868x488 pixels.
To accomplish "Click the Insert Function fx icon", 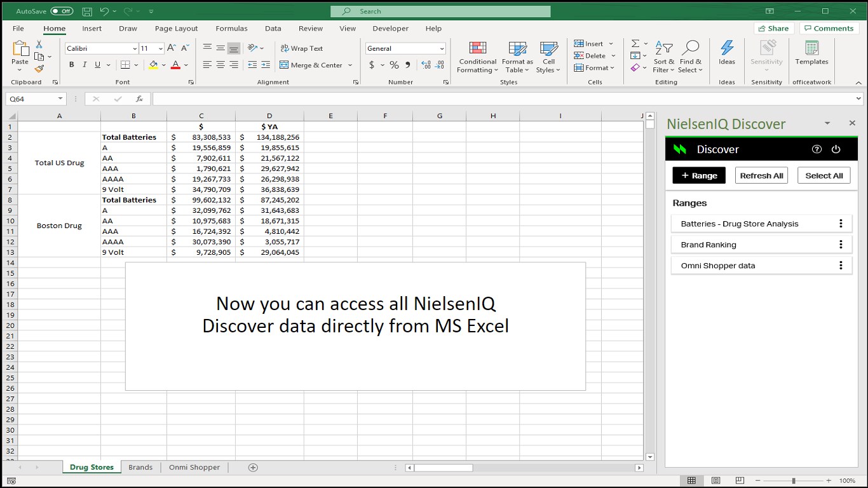I will pyautogui.click(x=139, y=99).
